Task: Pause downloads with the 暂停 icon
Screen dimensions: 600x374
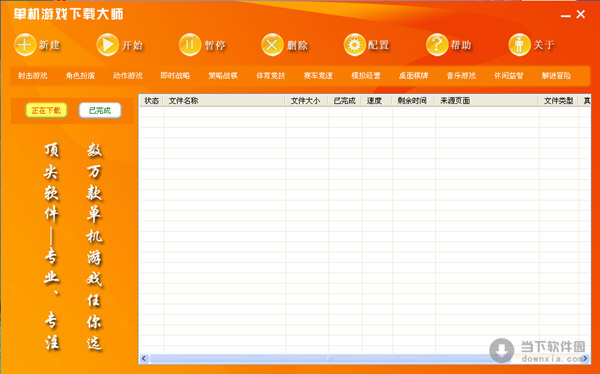Action: pyautogui.click(x=190, y=45)
